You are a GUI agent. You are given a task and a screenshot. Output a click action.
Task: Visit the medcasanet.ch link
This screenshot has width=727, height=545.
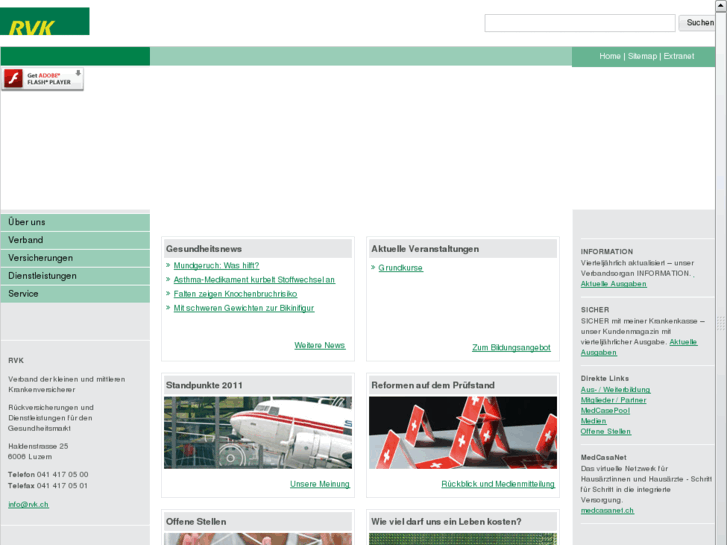(607, 511)
